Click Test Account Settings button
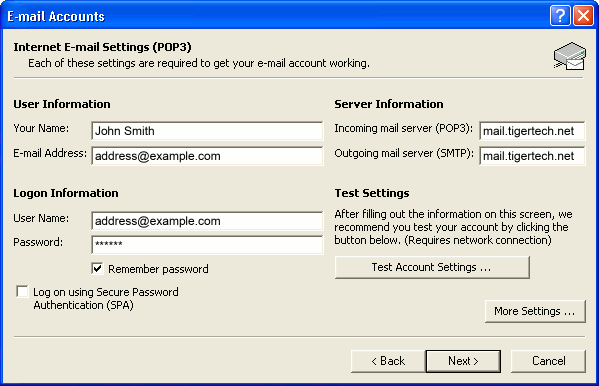 click(x=432, y=267)
